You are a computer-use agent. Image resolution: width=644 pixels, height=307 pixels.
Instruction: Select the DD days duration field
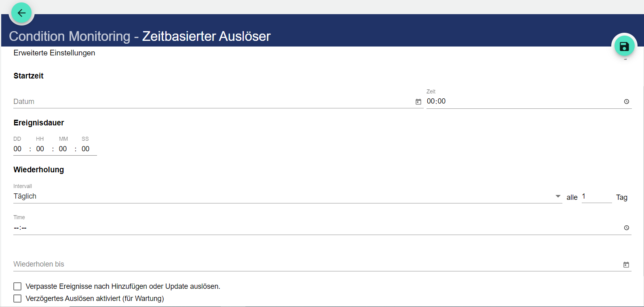pyautogui.click(x=18, y=149)
